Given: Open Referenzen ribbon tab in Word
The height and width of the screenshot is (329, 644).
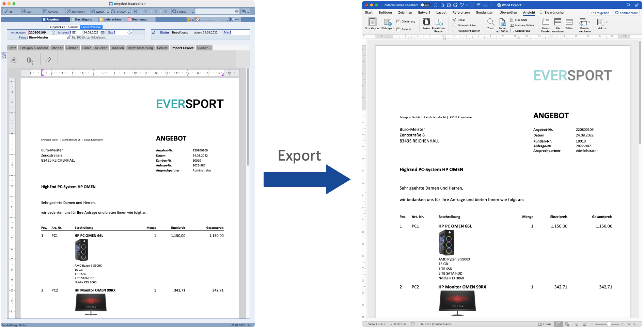Looking at the screenshot, I should click(461, 13).
